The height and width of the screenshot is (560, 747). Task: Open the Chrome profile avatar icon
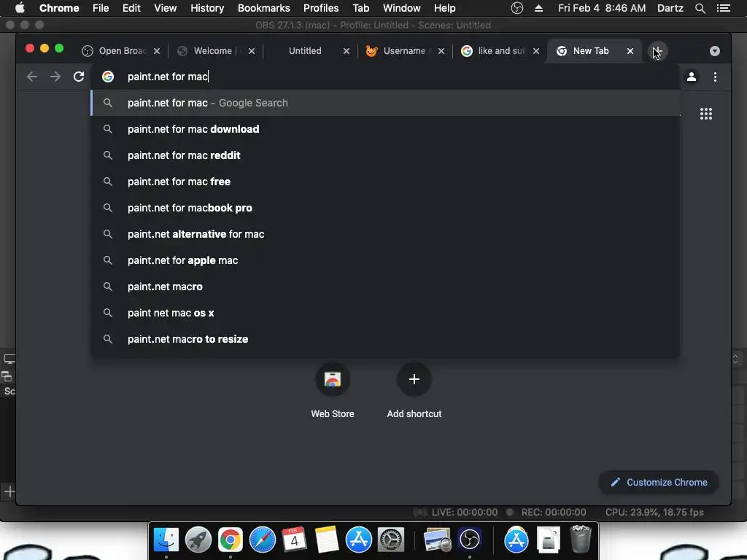[692, 77]
